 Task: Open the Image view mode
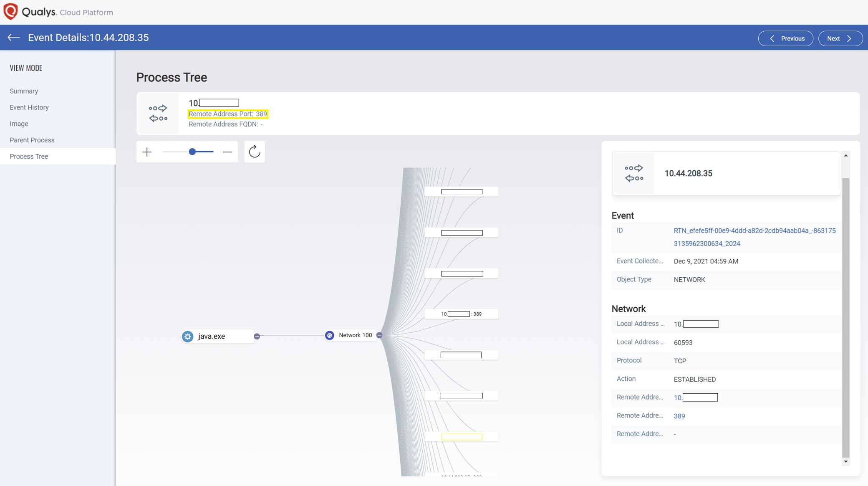[x=19, y=124]
